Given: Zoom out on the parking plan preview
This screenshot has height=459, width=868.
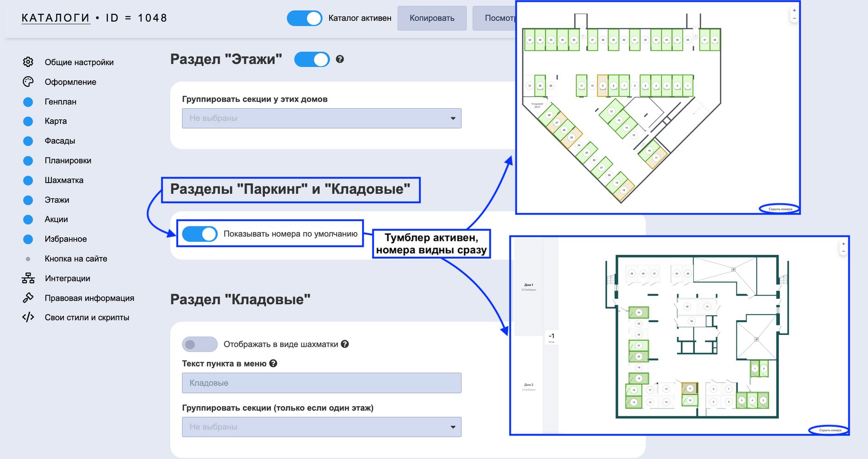Looking at the screenshot, I should click(794, 18).
